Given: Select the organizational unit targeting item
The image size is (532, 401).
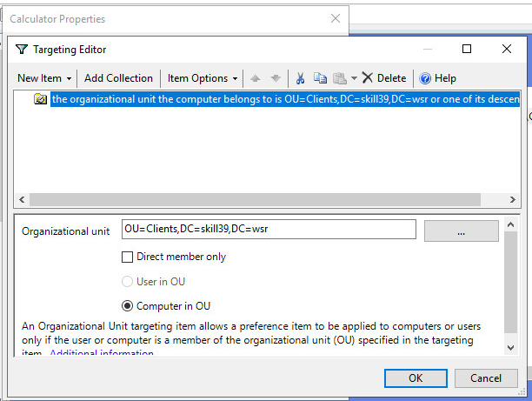Looking at the screenshot, I should pos(285,99).
